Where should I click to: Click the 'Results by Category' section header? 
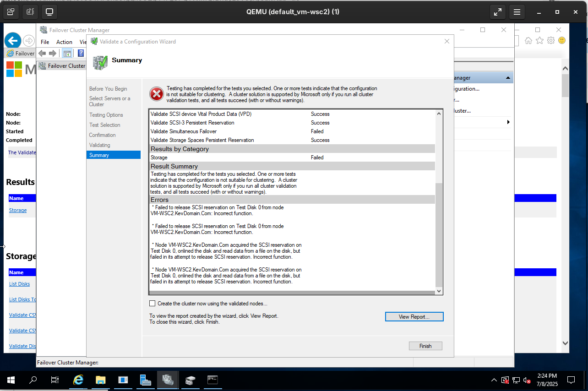(292, 149)
